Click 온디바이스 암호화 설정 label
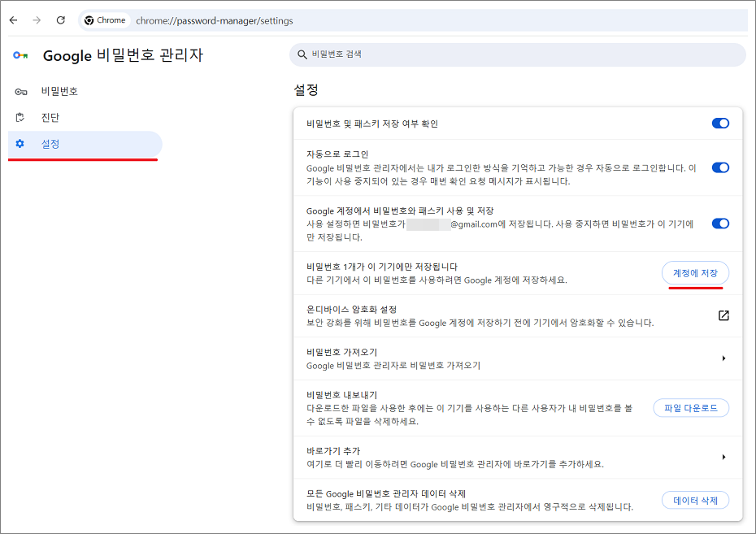Screen dimensions: 756x534 tap(351, 310)
